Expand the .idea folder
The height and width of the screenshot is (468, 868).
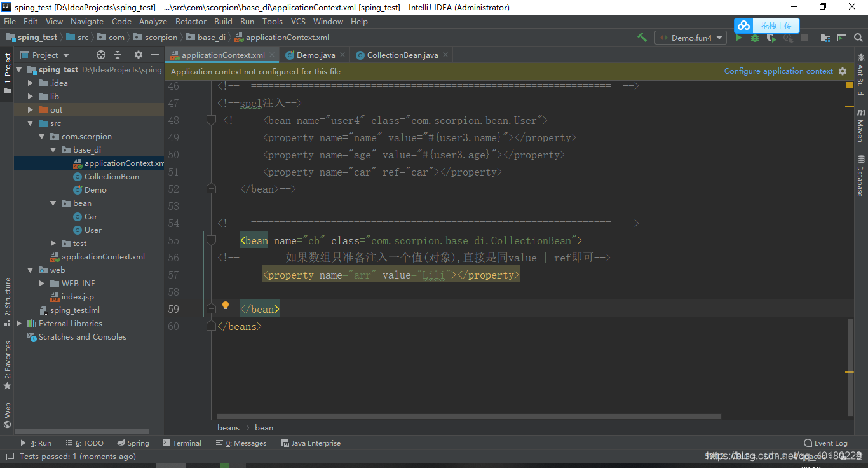pyautogui.click(x=30, y=83)
